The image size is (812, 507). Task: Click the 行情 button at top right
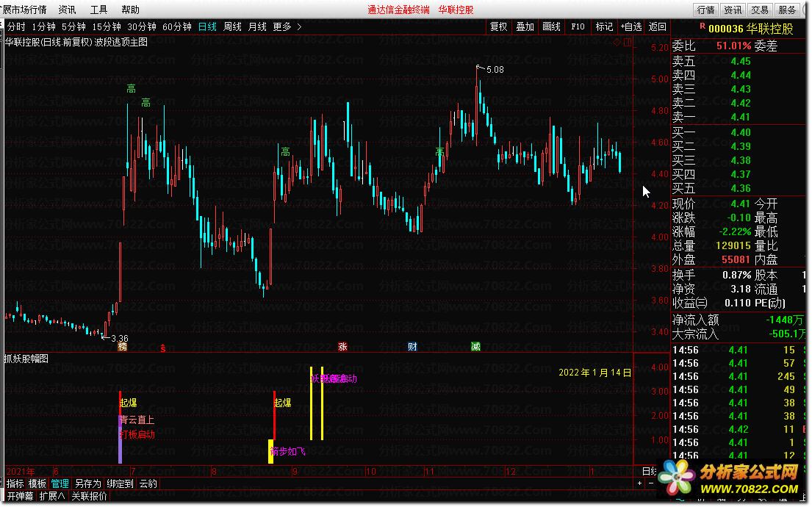[705, 10]
